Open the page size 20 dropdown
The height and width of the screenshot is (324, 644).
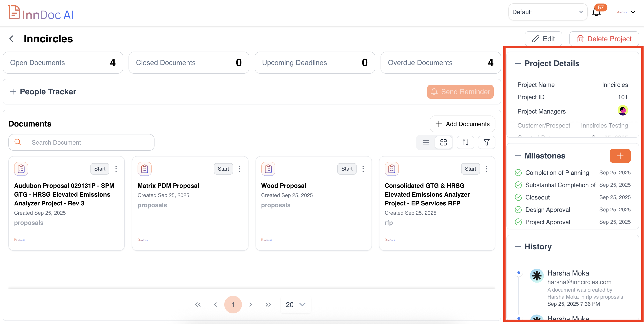click(x=296, y=304)
